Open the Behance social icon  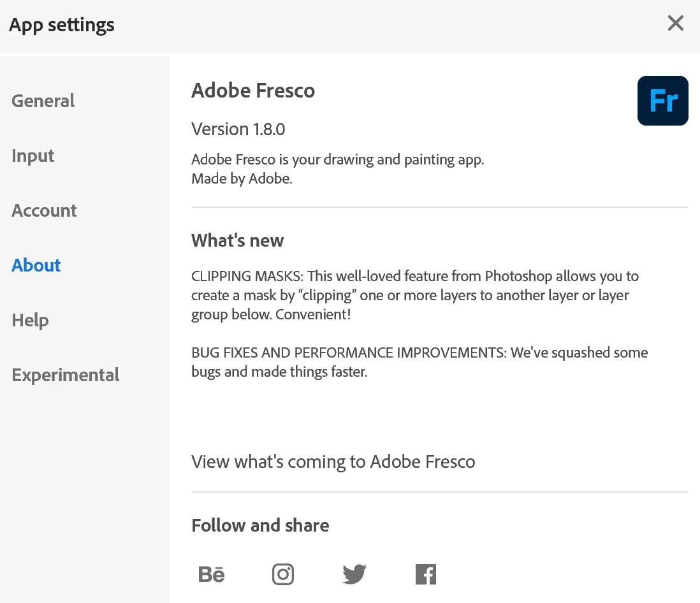(x=212, y=574)
